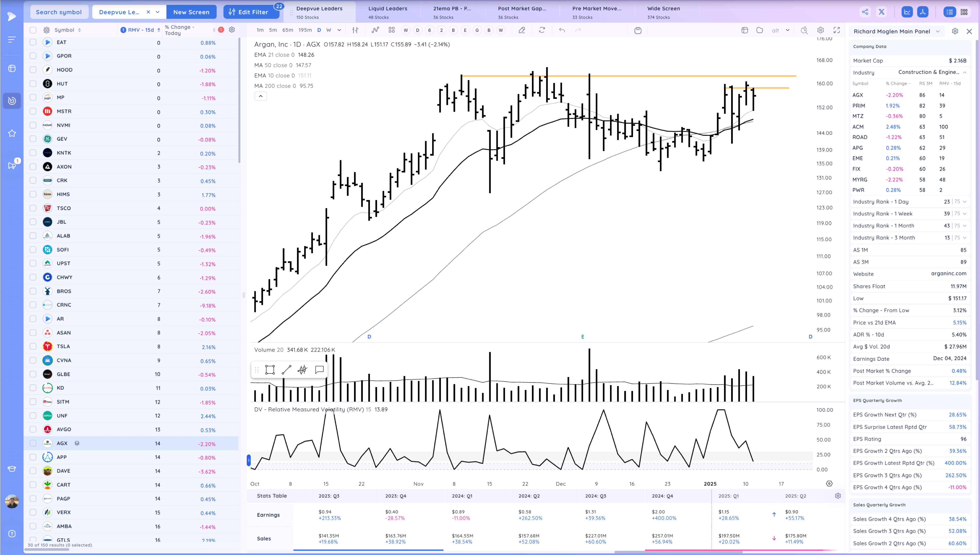
Task: Check the CART row checkbox
Action: (33, 484)
